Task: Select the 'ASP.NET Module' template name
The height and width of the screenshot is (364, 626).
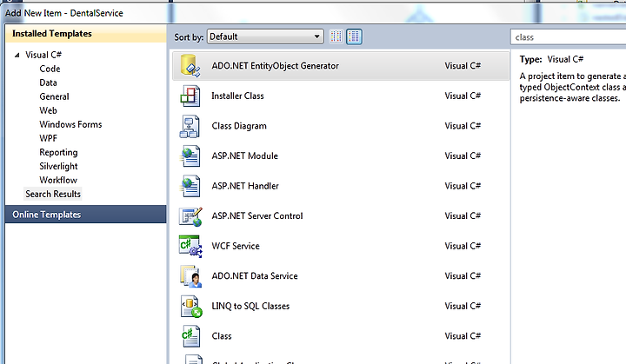Action: [244, 156]
